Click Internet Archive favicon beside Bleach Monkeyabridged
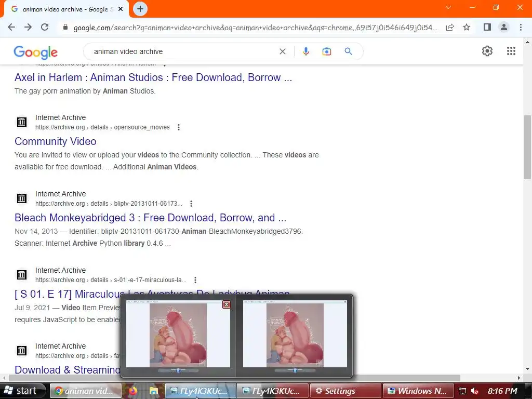This screenshot has width=532, height=399. (22, 198)
